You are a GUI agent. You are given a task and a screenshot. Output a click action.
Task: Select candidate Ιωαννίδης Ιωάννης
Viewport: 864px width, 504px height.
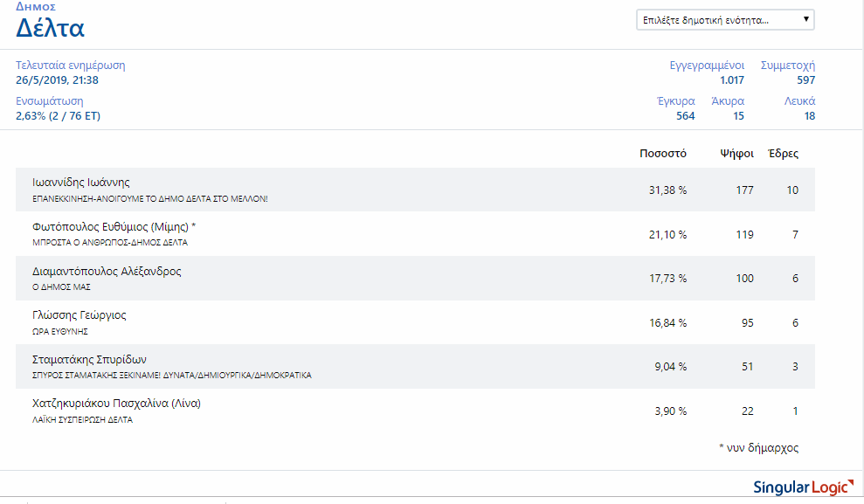pyautogui.click(x=81, y=183)
